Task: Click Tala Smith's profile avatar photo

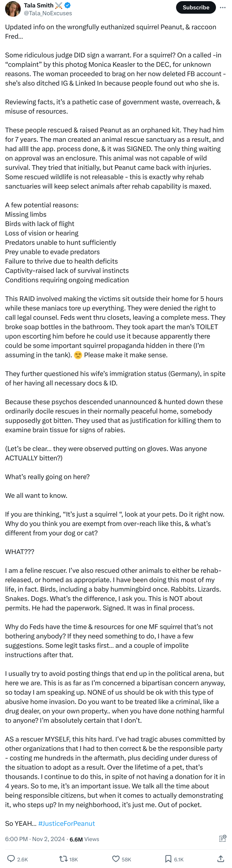Action: tap(13, 9)
